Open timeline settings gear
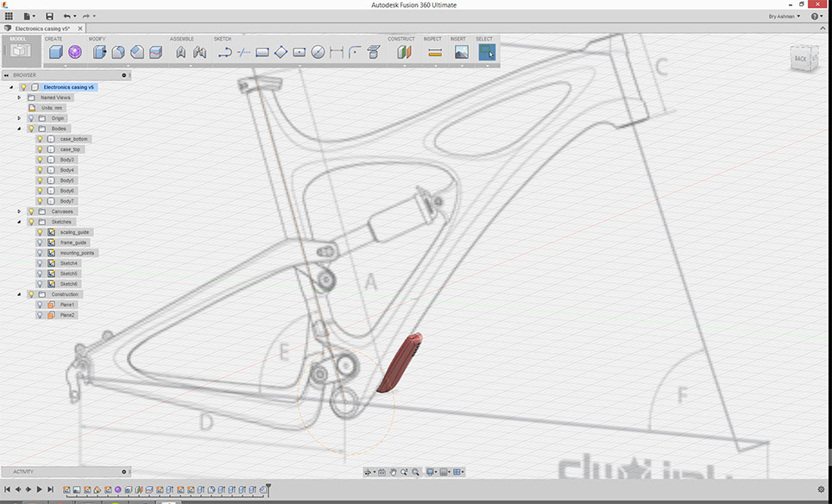The height and width of the screenshot is (504, 832). [822, 489]
